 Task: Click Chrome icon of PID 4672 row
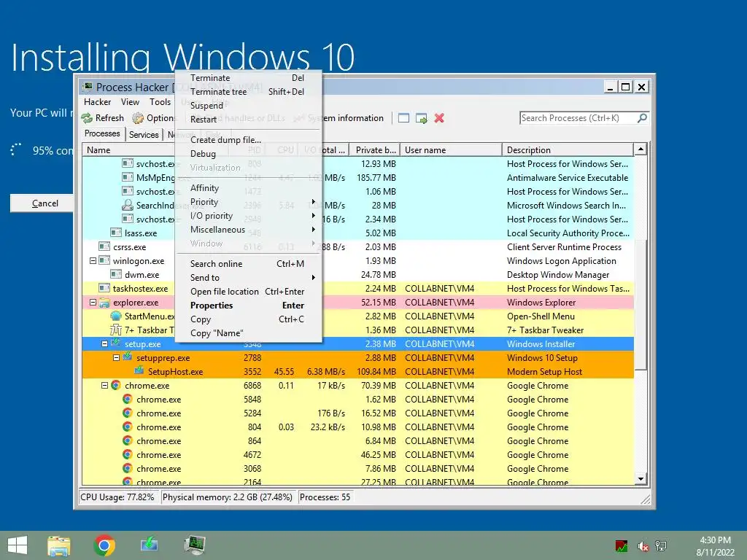(127, 454)
